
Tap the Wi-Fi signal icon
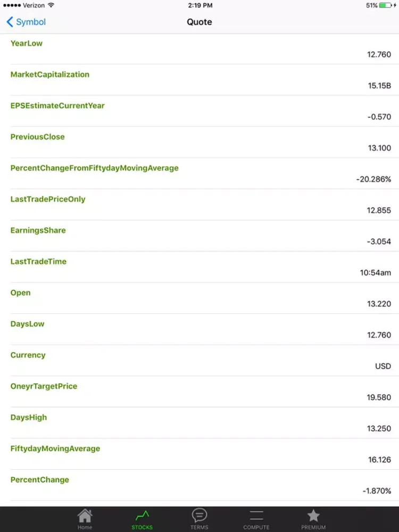pyautogui.click(x=51, y=5)
